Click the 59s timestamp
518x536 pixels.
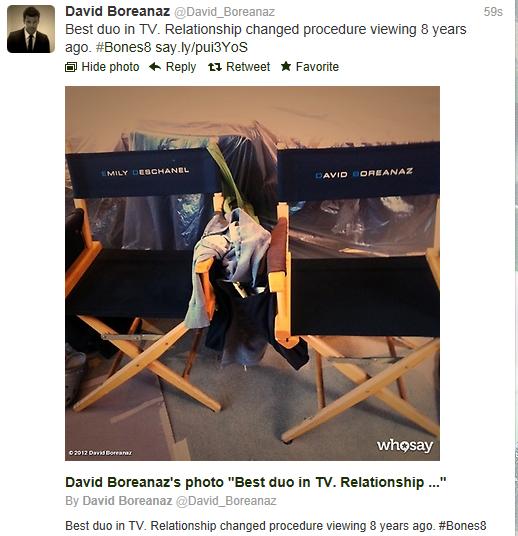493,12
